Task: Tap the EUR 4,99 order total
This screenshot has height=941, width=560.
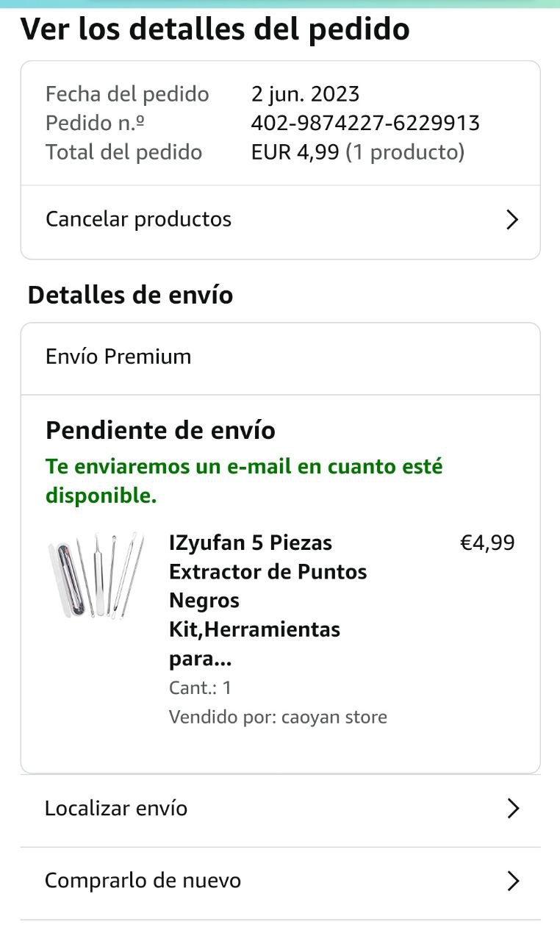Action: coord(295,152)
